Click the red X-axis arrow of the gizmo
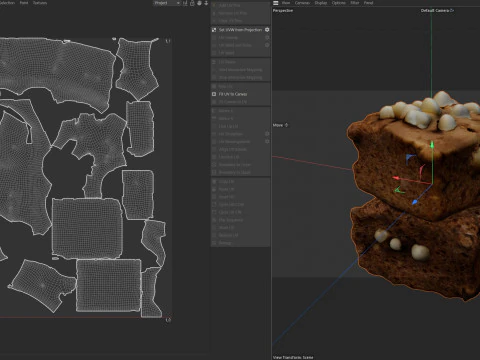 (396, 178)
